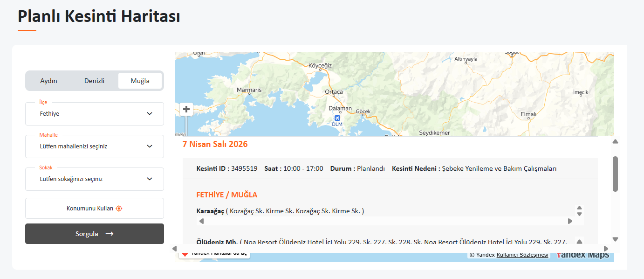The image size is (644, 279).
Task: Switch to the Aydın province tab
Action: pyautogui.click(x=49, y=81)
